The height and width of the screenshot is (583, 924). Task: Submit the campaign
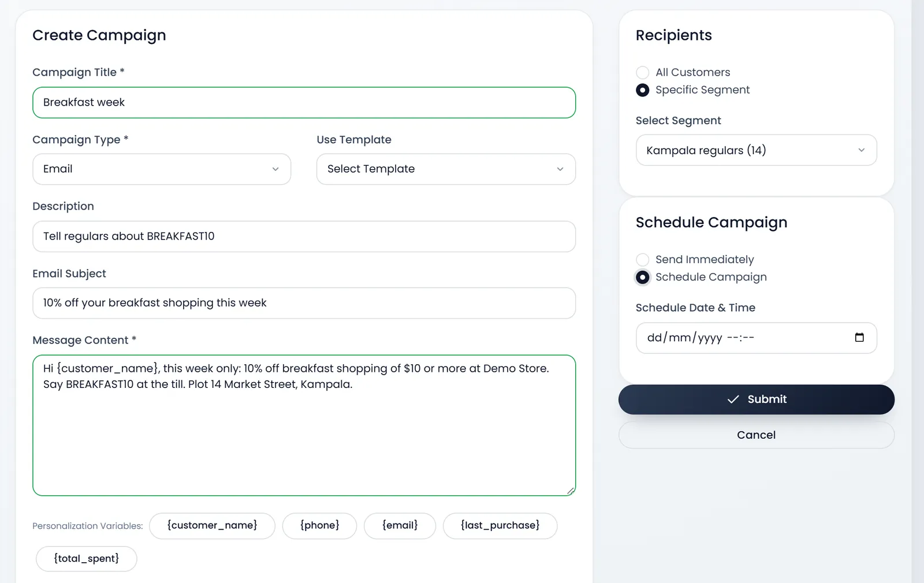(756, 399)
